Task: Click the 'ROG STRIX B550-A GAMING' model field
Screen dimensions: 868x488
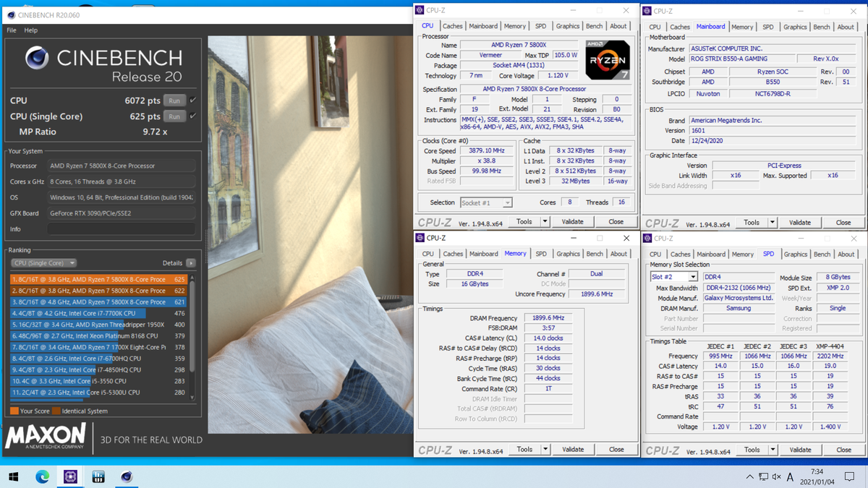Action: click(x=741, y=59)
